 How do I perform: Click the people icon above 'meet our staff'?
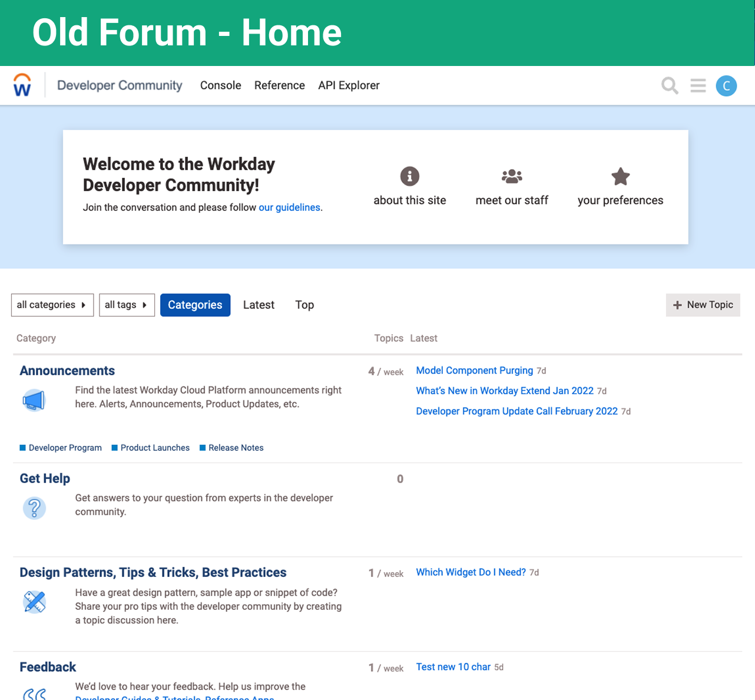pos(512,176)
